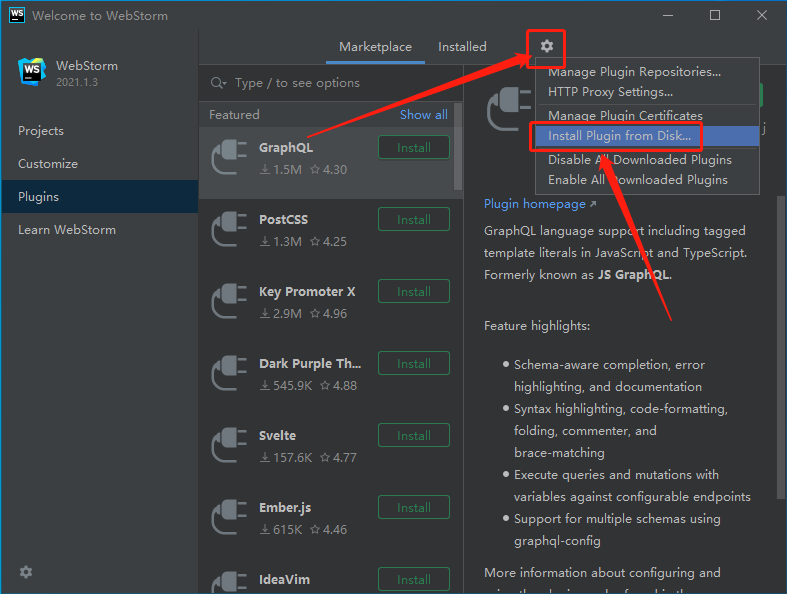Open the plugins gear settings menu
The image size is (787, 594).
tap(547, 46)
